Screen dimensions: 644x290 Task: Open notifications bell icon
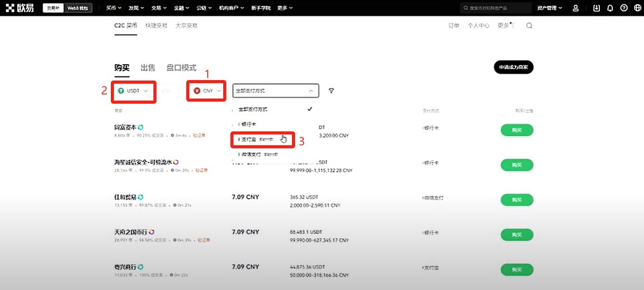coord(610,8)
